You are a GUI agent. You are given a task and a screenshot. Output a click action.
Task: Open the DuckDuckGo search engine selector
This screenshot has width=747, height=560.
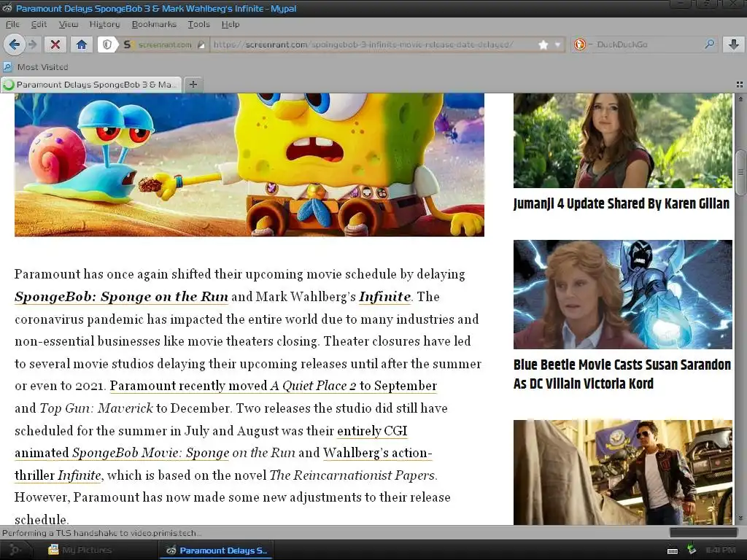(582, 44)
